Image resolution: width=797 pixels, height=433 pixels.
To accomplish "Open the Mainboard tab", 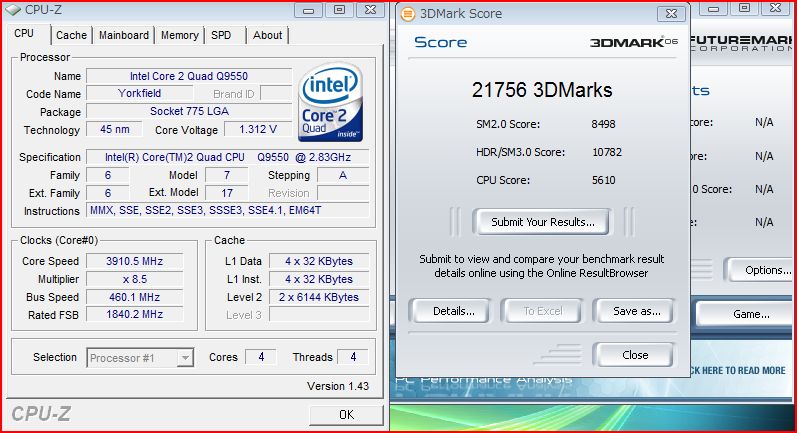I will pyautogui.click(x=124, y=35).
